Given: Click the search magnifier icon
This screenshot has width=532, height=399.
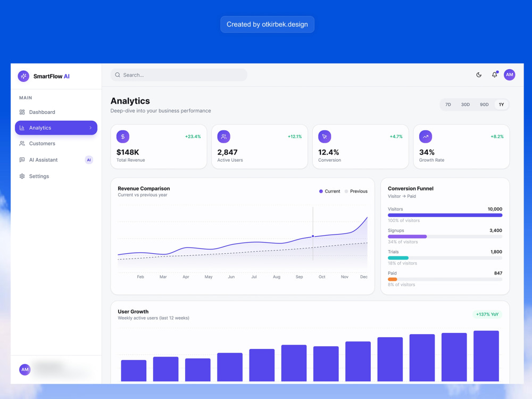Looking at the screenshot, I should tap(118, 75).
